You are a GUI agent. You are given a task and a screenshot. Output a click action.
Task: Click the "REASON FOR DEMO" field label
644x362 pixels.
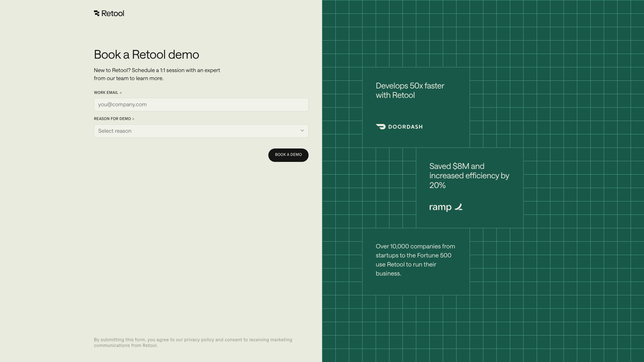point(112,119)
